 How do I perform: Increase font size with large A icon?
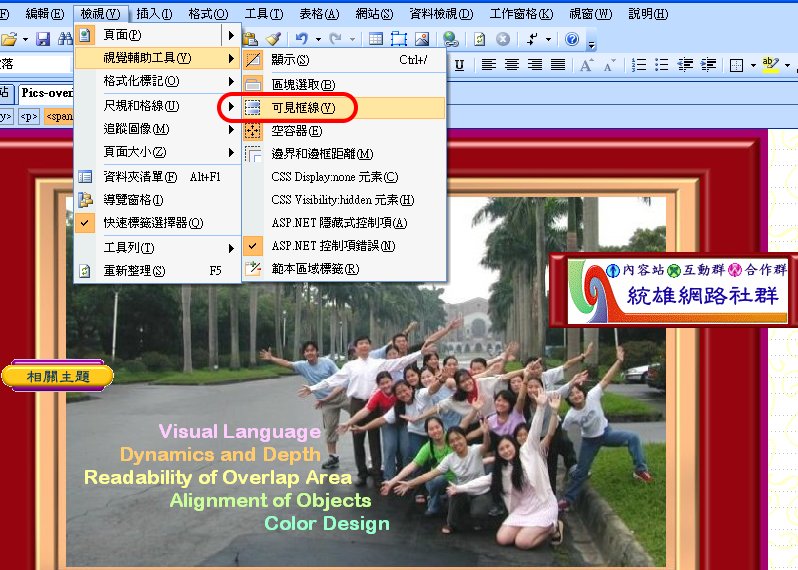(587, 65)
